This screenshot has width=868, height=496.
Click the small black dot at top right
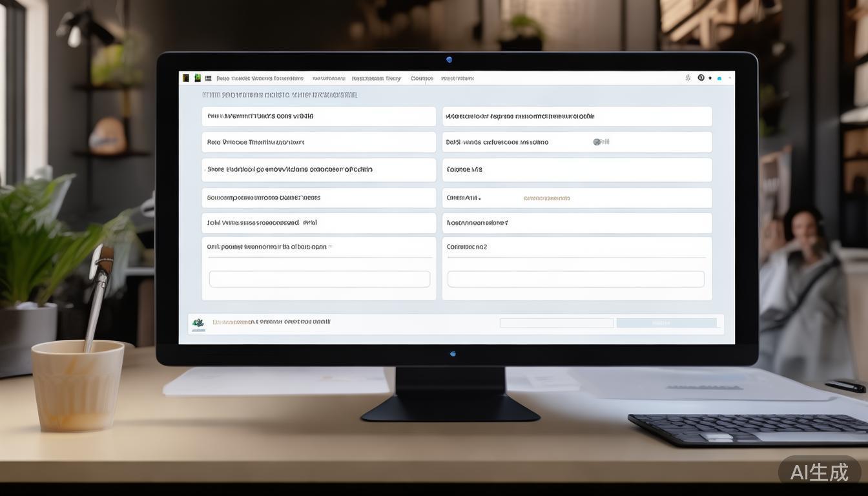(x=710, y=78)
